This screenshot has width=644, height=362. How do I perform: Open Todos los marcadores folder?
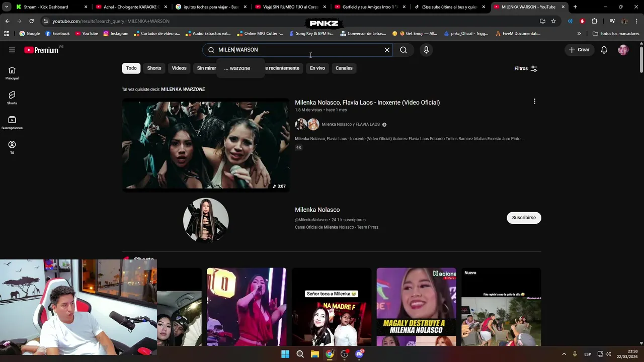616,34
